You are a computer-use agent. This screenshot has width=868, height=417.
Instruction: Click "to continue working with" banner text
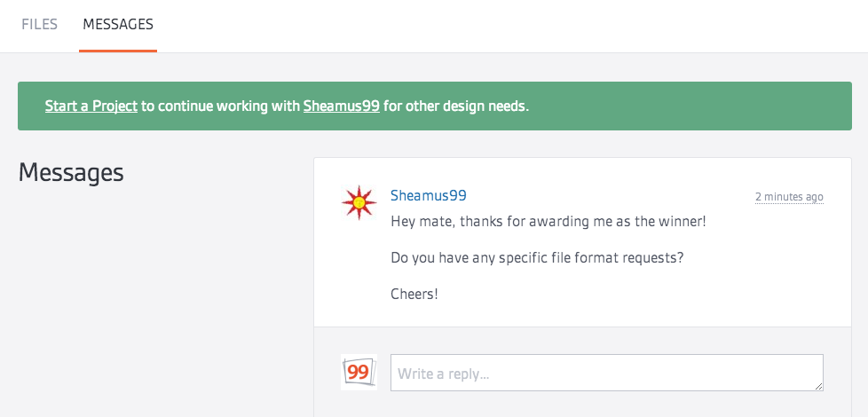coord(220,106)
